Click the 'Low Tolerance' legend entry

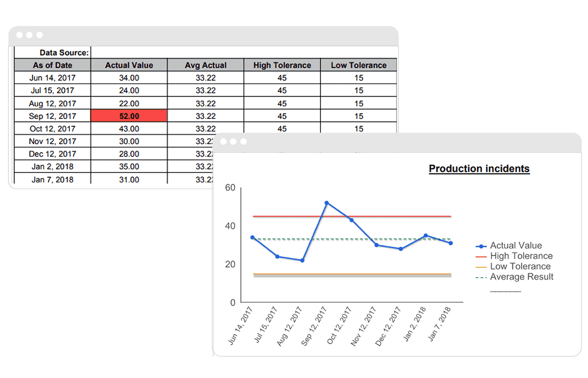pyautogui.click(x=513, y=266)
